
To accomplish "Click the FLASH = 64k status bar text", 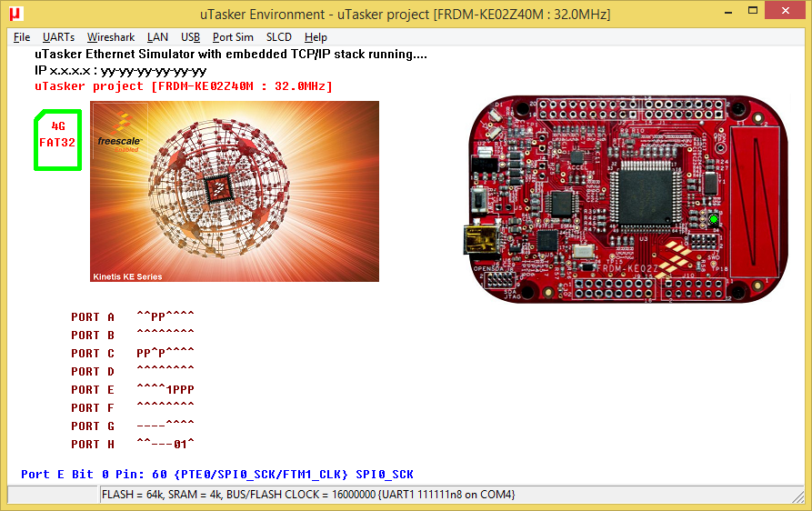I will pos(308,495).
